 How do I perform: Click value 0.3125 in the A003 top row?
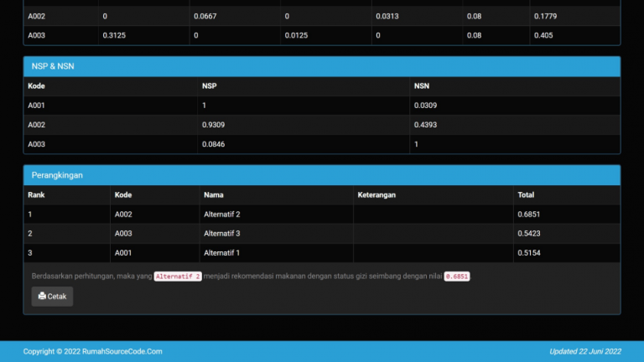114,35
